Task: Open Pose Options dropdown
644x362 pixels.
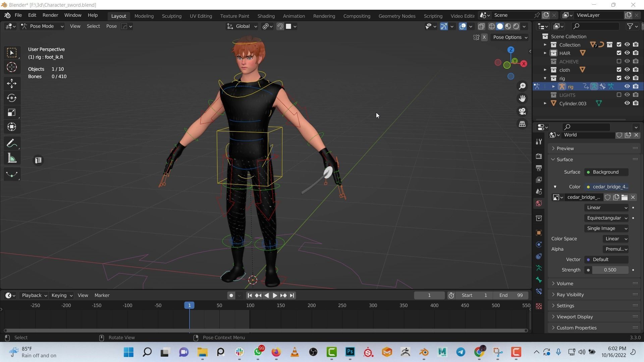Action: pos(510,38)
